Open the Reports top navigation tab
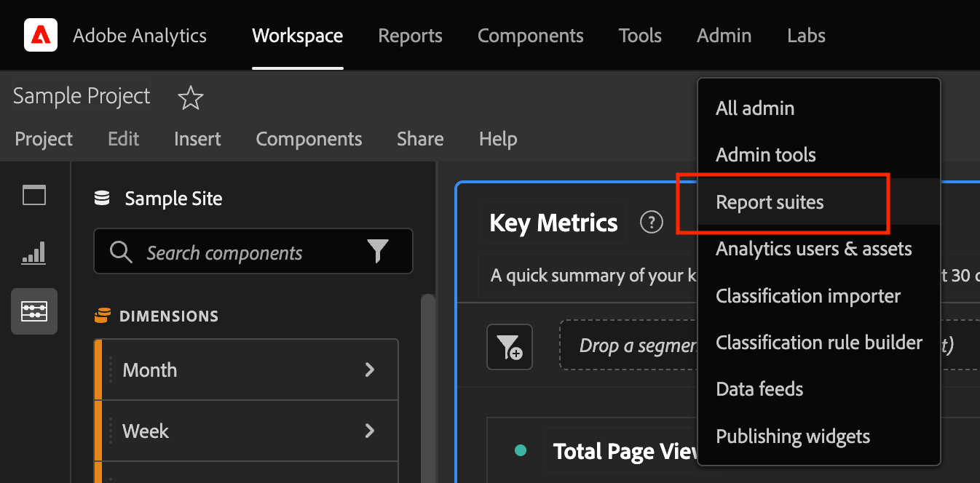 click(x=410, y=36)
